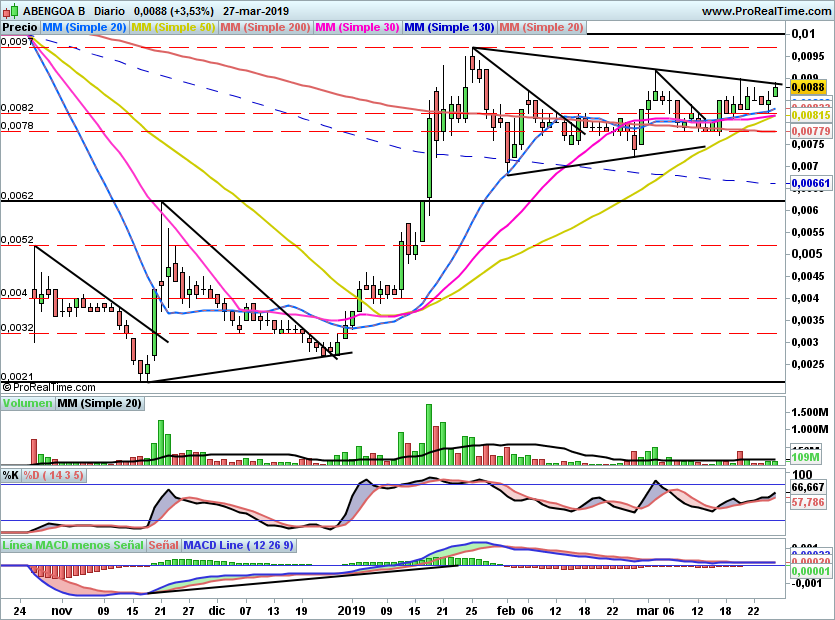Click the nov date axis label

tap(62, 610)
